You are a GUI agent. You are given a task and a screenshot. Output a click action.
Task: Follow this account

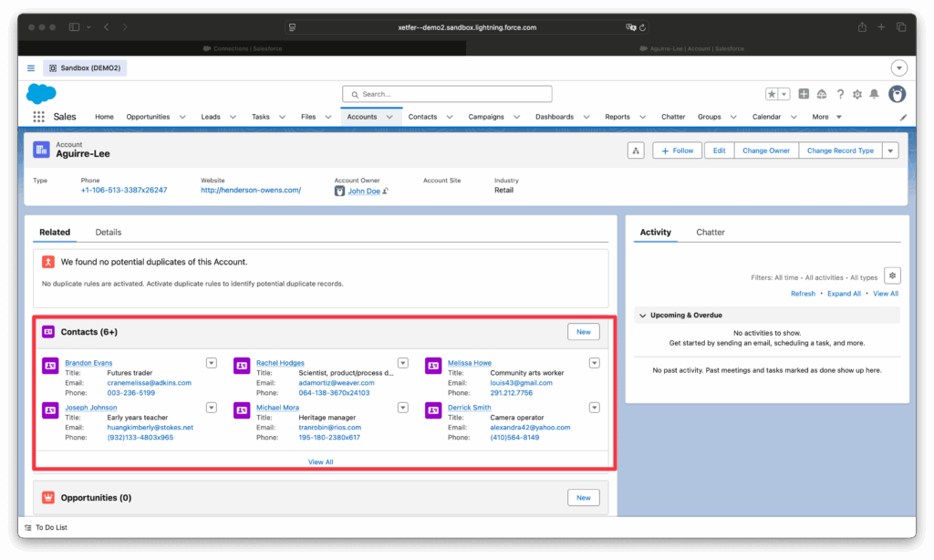point(678,150)
